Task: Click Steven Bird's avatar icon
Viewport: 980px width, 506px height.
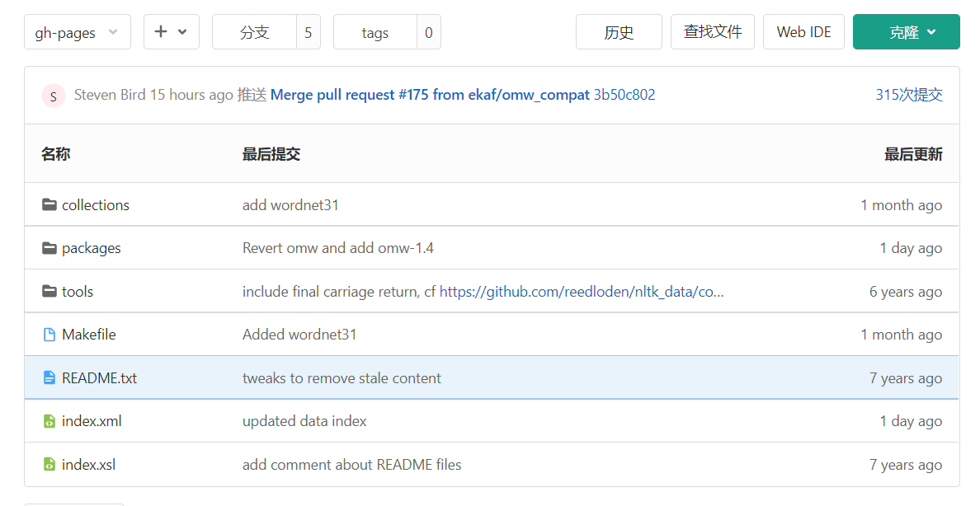Action: coord(53,96)
